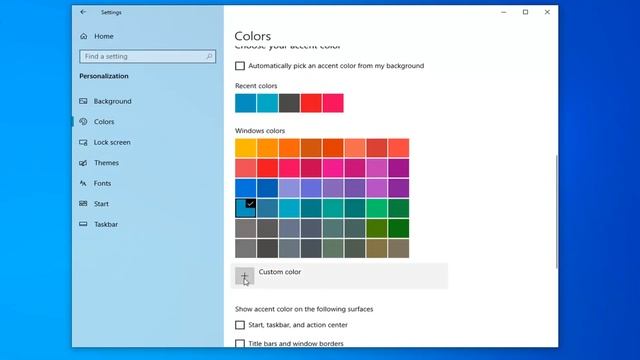Viewport: 640px width, 360px height.
Task: Click the back arrow in Settings
Action: (83, 12)
